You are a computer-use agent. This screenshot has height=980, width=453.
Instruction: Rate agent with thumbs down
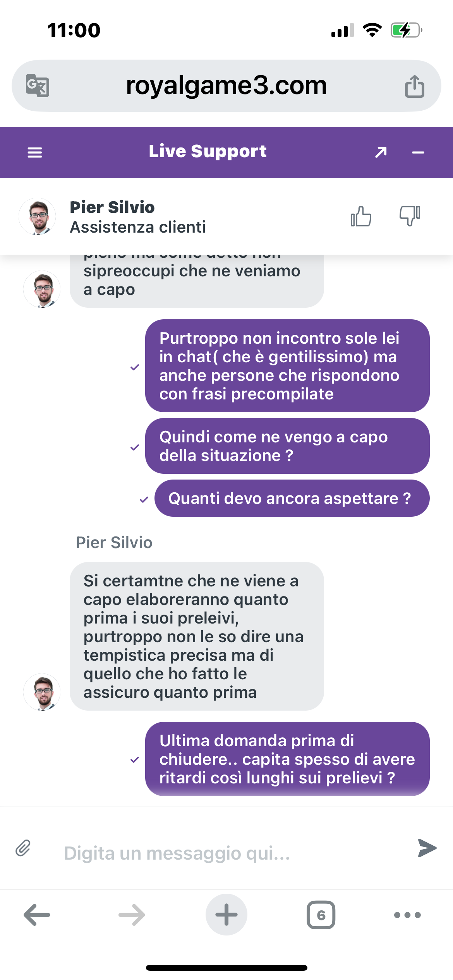(410, 216)
